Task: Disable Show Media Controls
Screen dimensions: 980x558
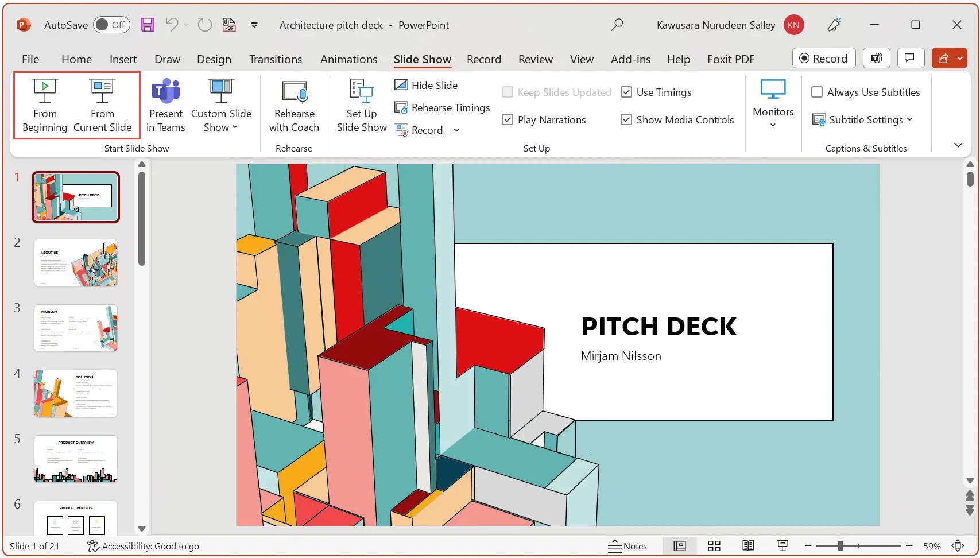Action: coord(626,119)
